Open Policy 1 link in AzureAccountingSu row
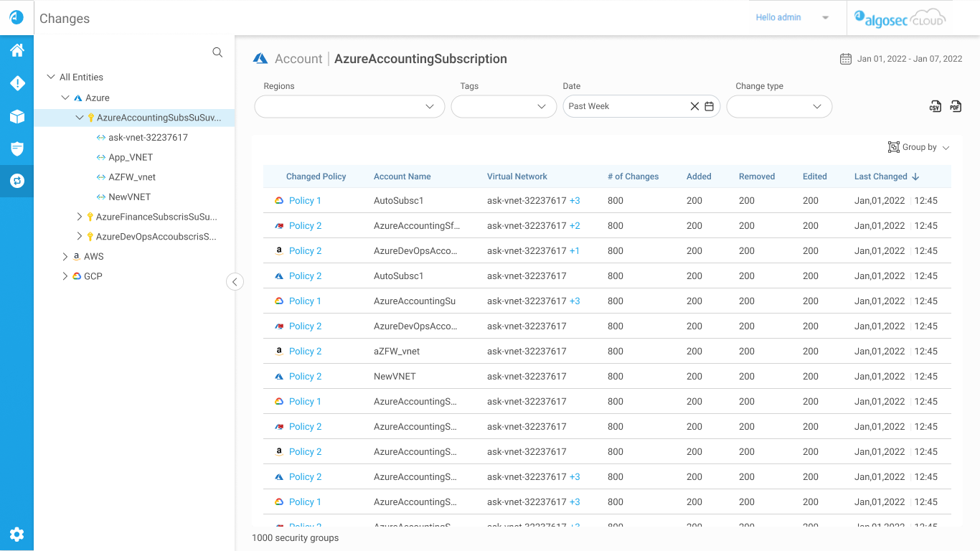Screen dimensions: 980x551 coord(305,301)
